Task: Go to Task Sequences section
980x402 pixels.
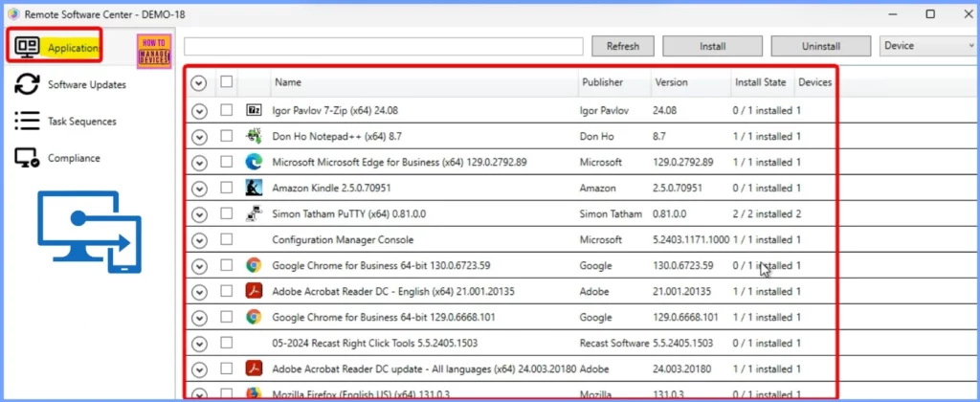Action: pyautogui.click(x=82, y=121)
